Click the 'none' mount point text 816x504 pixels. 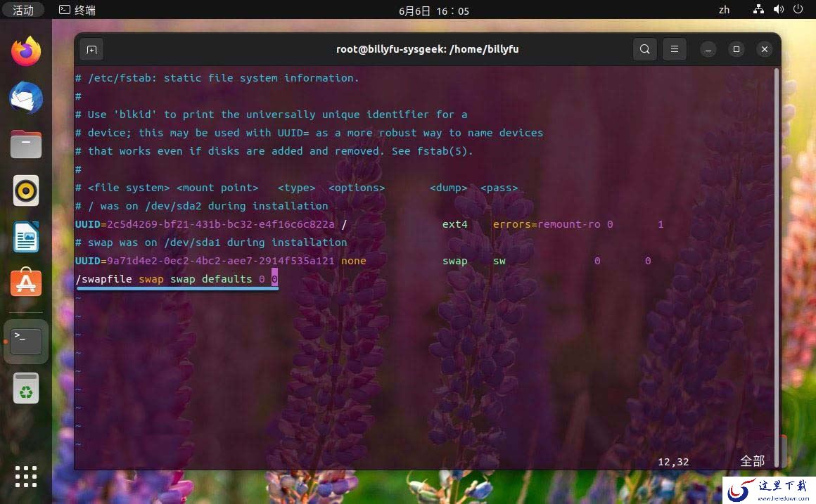click(354, 261)
